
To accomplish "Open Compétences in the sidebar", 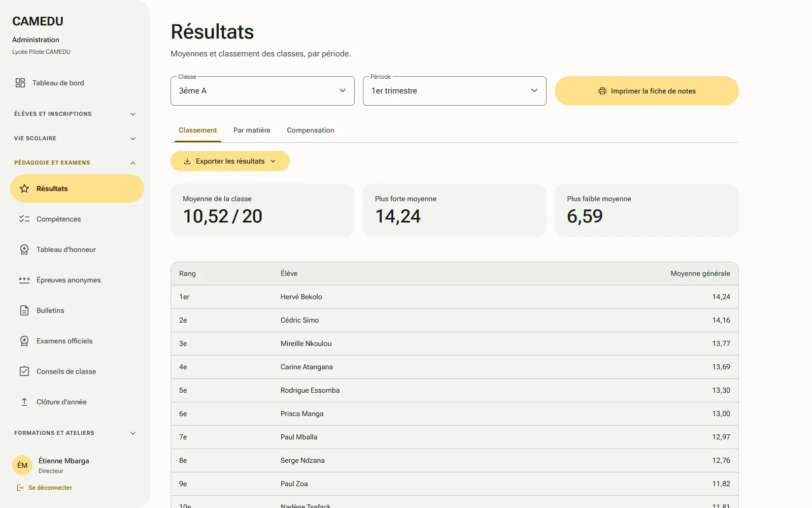I will 77,219.
